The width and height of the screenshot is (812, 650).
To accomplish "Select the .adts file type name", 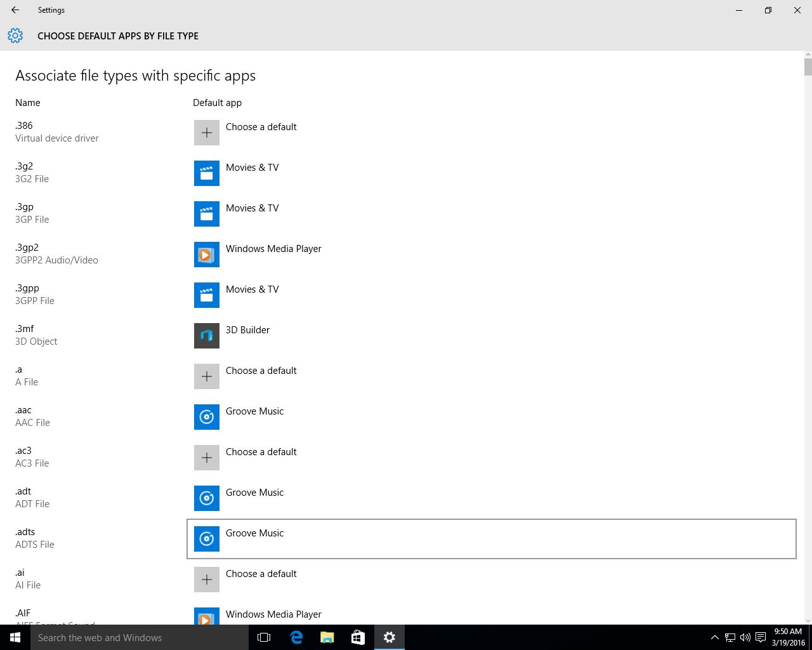I will (x=25, y=532).
